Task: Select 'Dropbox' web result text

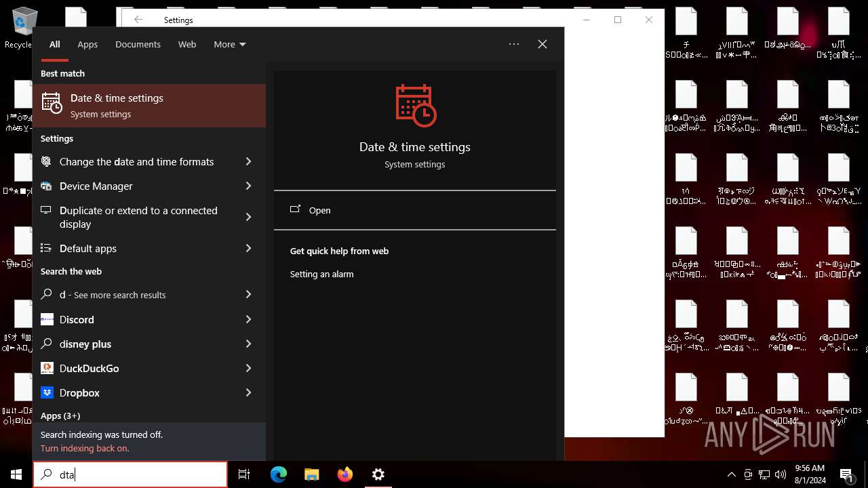Action: coord(79,392)
